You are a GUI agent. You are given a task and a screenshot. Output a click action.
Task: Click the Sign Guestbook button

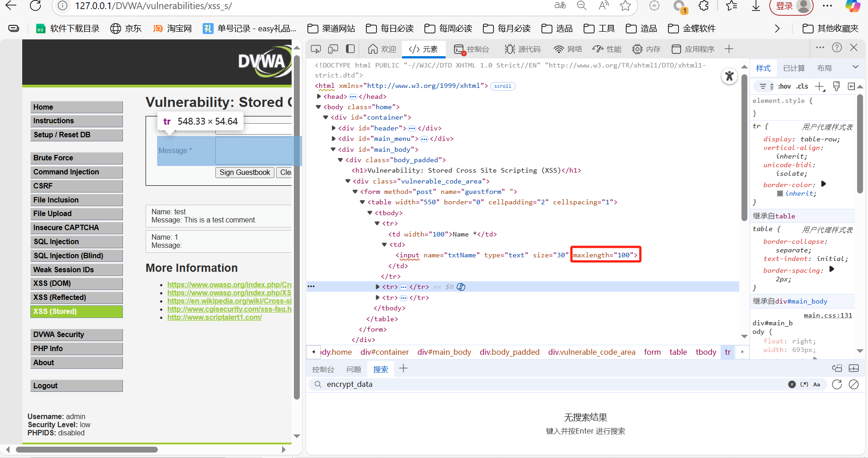245,172
